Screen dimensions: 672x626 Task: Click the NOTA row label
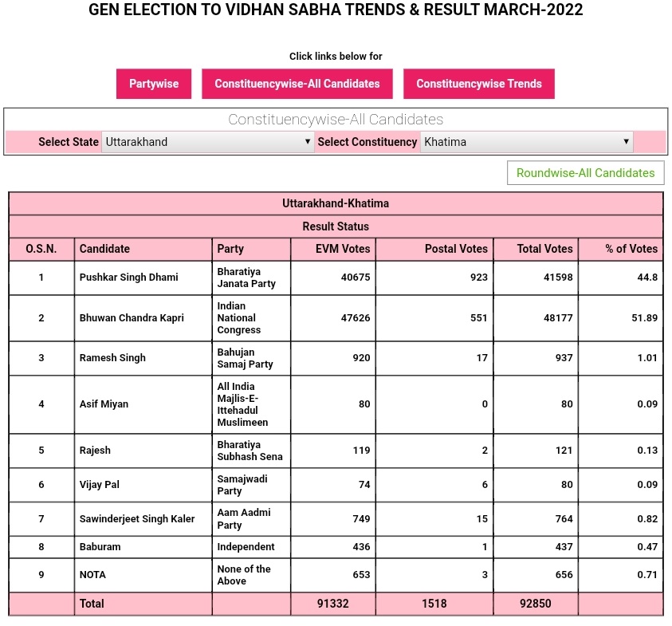click(x=92, y=574)
